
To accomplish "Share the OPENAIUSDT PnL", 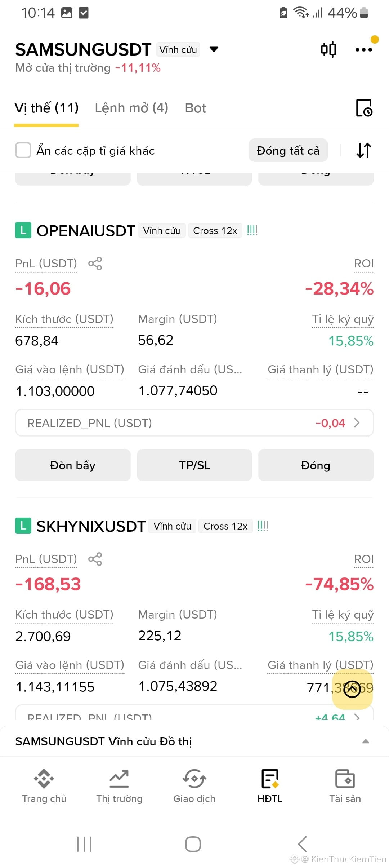I will [x=95, y=263].
